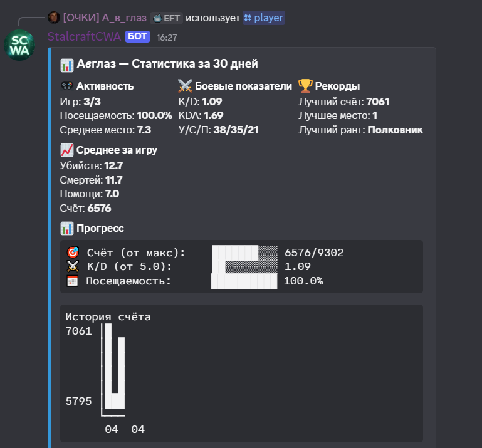Click the bar chart emoji beside Прогресс
This screenshot has height=448, width=482.
tap(66, 228)
